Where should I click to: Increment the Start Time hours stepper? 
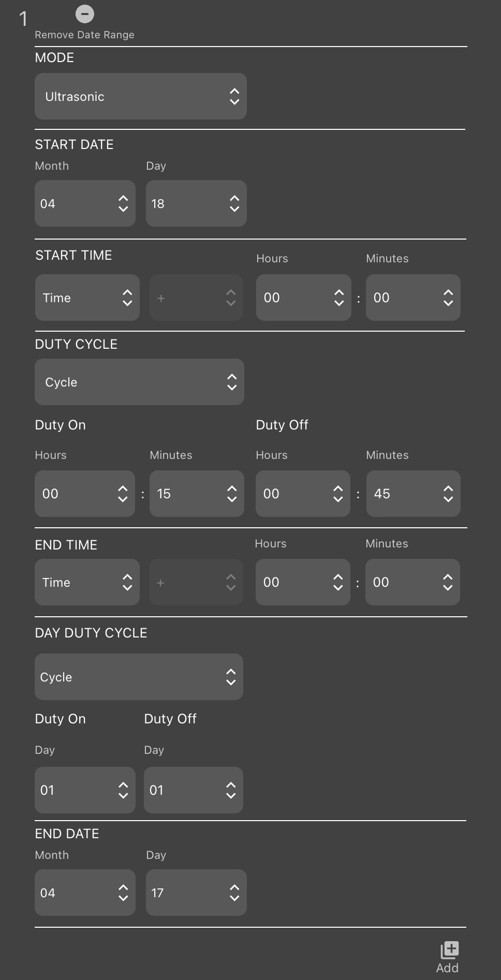point(338,292)
